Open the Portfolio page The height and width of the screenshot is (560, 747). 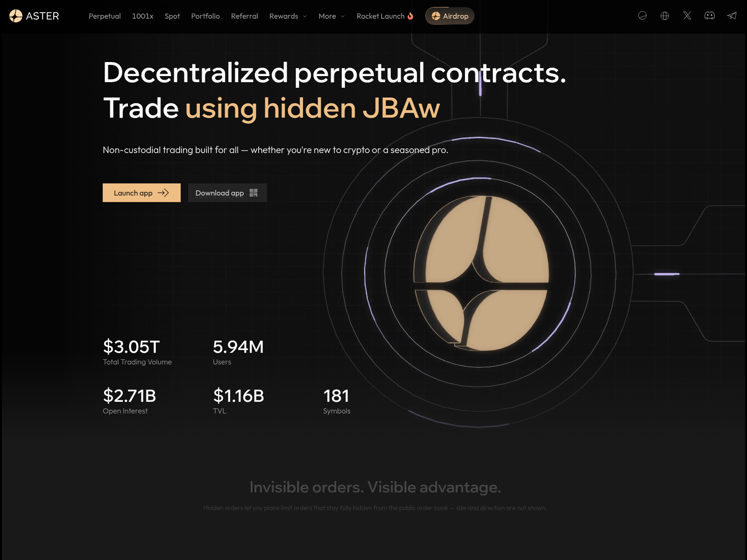click(205, 16)
